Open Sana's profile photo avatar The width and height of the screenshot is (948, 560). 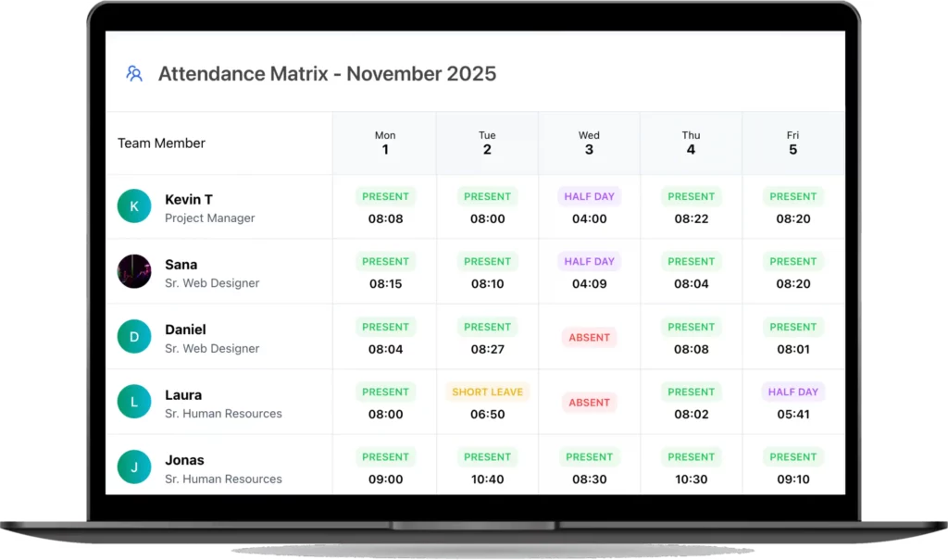pos(134,272)
